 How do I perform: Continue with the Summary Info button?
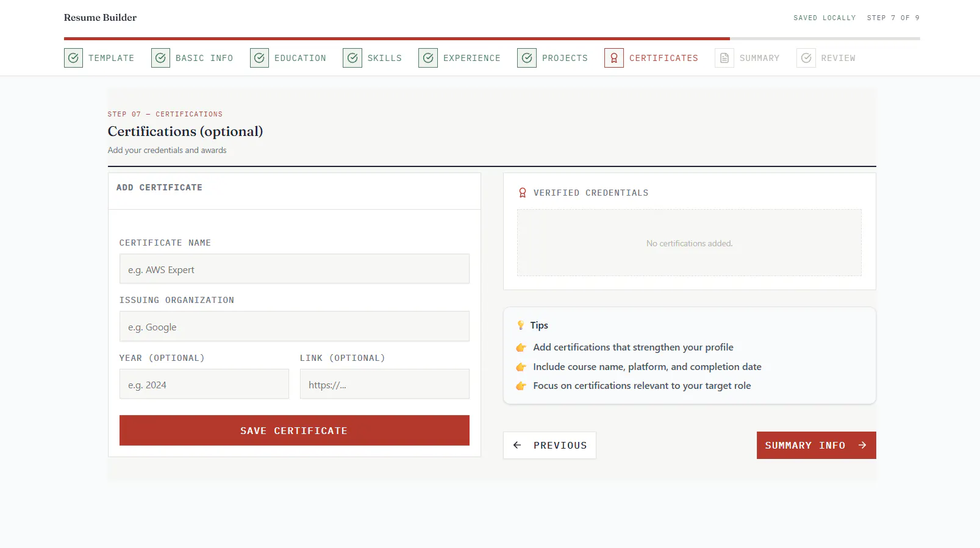[x=816, y=446]
